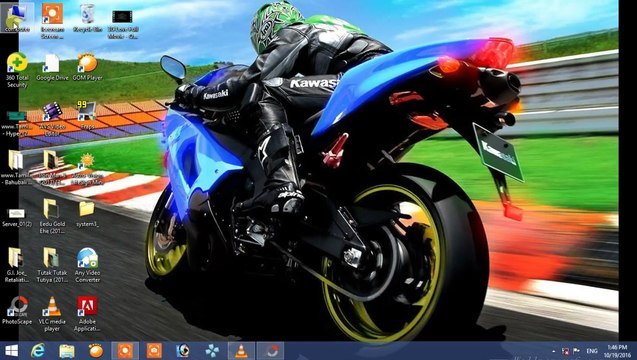
Task: Select the system3_ folder
Action: (x=87, y=213)
